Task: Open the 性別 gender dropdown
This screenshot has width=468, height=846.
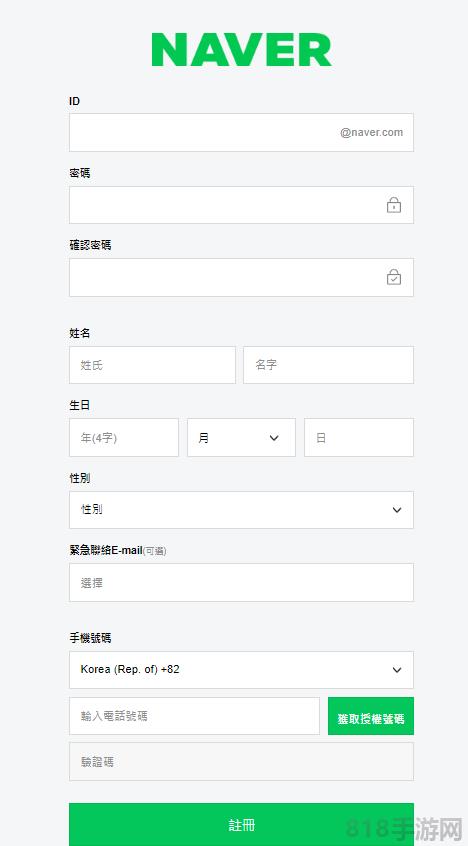Action: tap(241, 510)
